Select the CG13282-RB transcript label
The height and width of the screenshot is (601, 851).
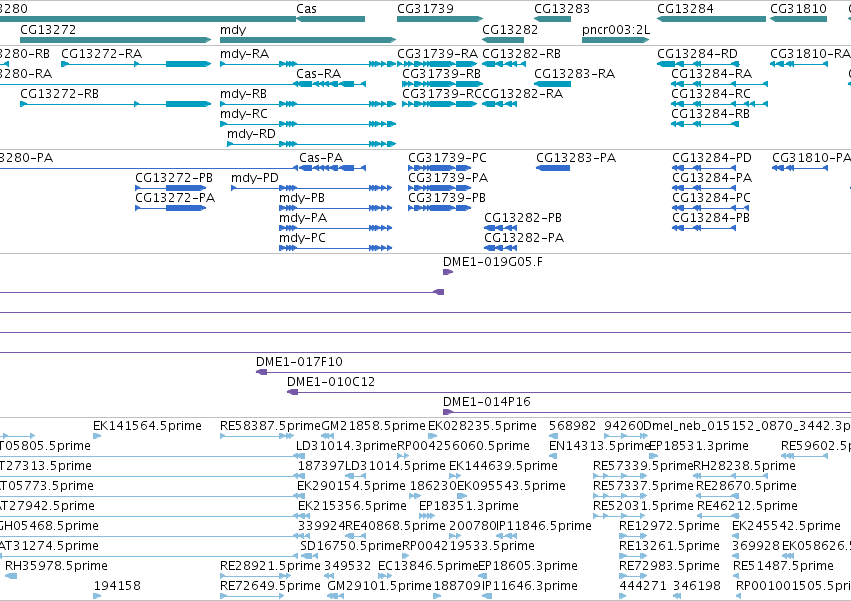coord(522,54)
